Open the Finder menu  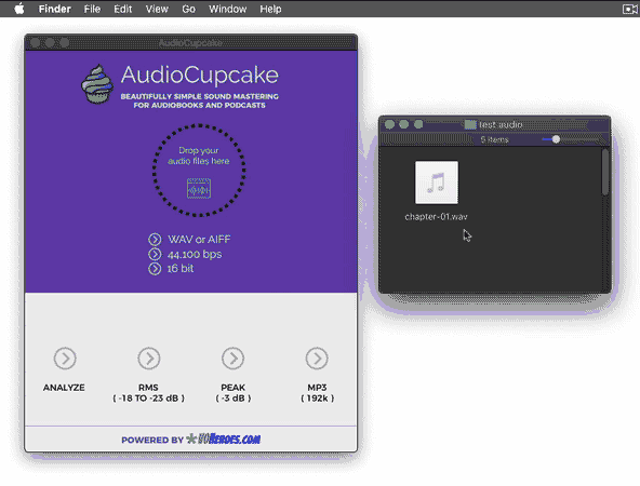55,9
